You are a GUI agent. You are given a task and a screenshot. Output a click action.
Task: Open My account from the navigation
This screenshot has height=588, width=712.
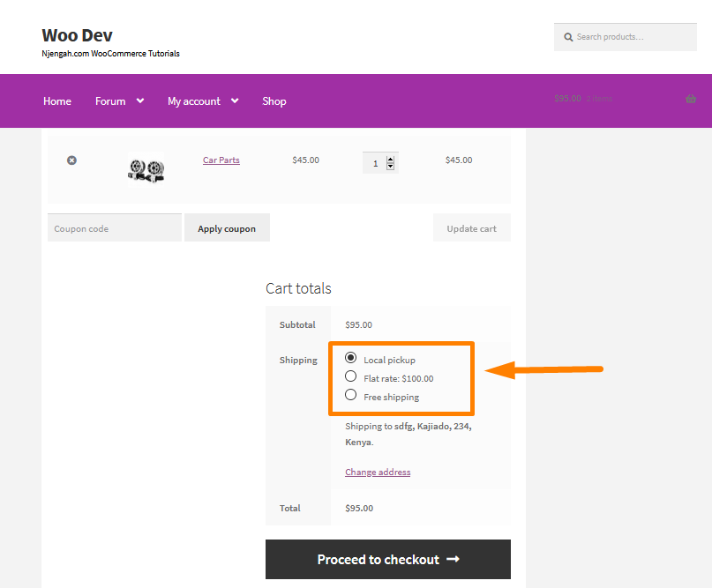194,101
